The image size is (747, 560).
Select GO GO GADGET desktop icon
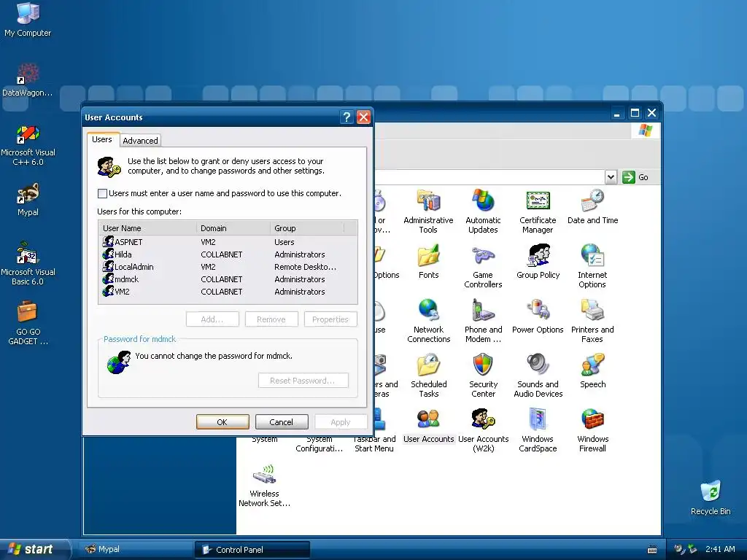coord(28,323)
